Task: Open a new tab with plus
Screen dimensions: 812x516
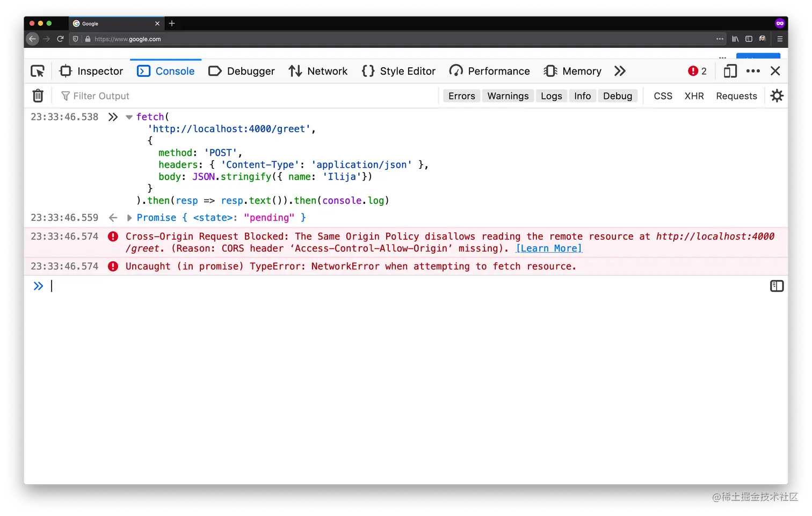Action: tap(172, 23)
